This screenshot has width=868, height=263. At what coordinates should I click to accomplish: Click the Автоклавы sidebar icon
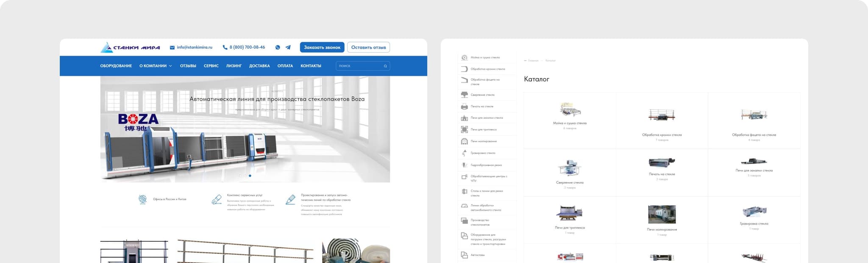[x=464, y=255]
